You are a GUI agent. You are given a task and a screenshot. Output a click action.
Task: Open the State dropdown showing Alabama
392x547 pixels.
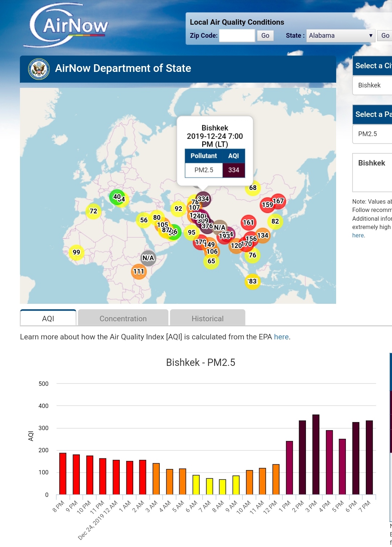pos(340,36)
